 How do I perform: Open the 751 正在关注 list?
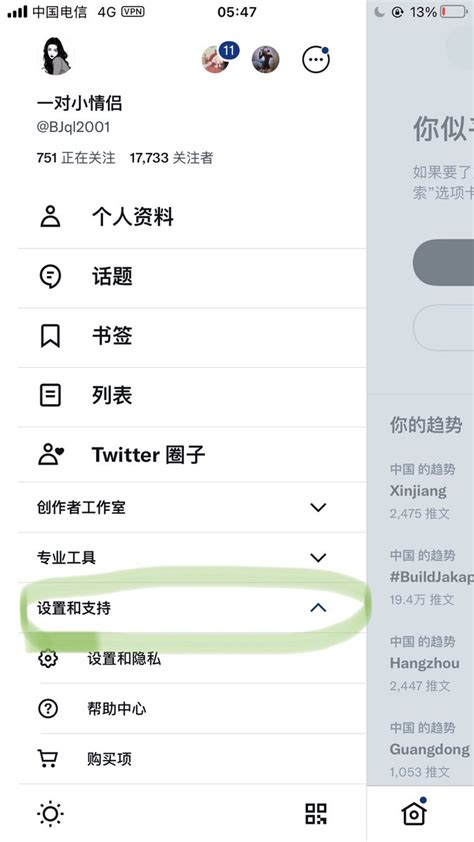coord(76,158)
